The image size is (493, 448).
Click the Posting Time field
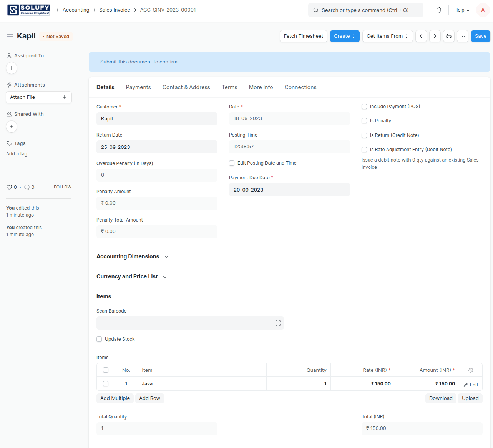click(x=289, y=147)
